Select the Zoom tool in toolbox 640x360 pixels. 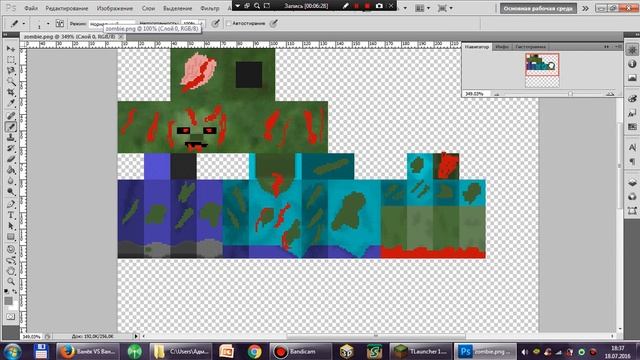(x=11, y=282)
